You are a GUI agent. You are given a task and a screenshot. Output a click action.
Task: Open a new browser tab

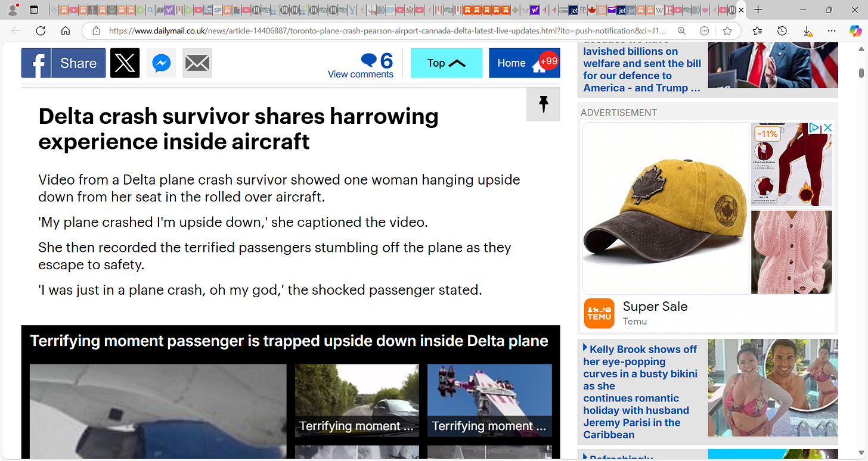point(758,10)
